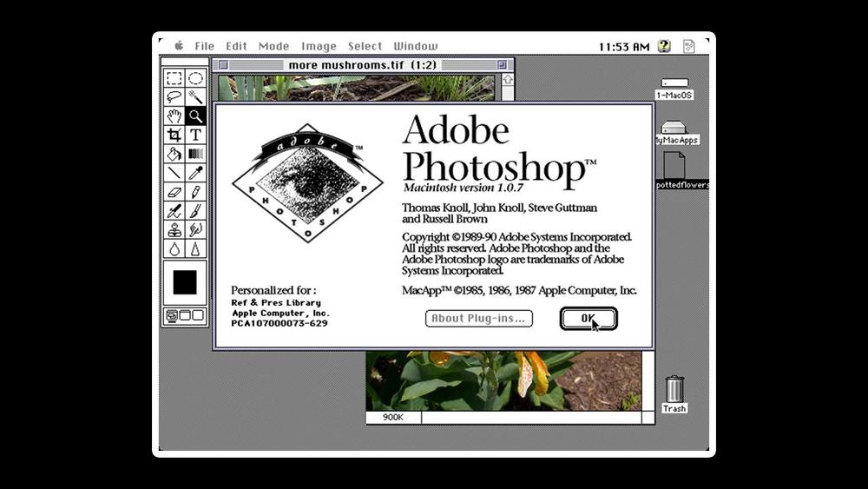Select the Rubber Stamp tool
This screenshot has width=868, height=489.
(174, 229)
